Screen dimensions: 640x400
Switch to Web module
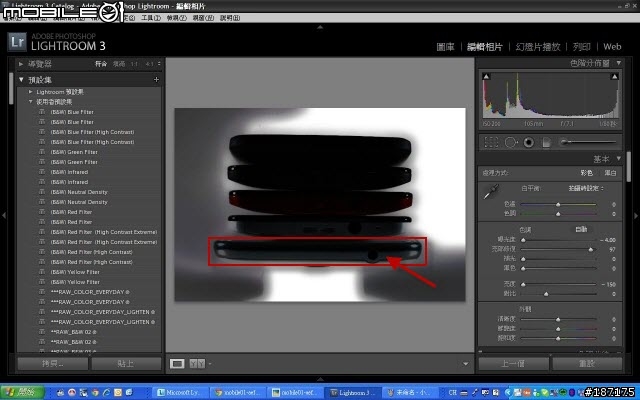(612, 47)
